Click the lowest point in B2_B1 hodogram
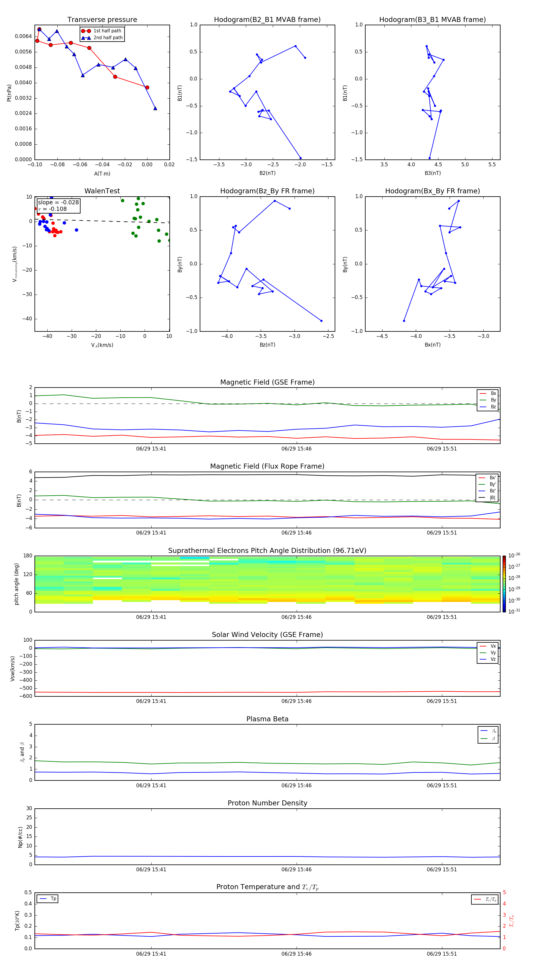 (300, 158)
